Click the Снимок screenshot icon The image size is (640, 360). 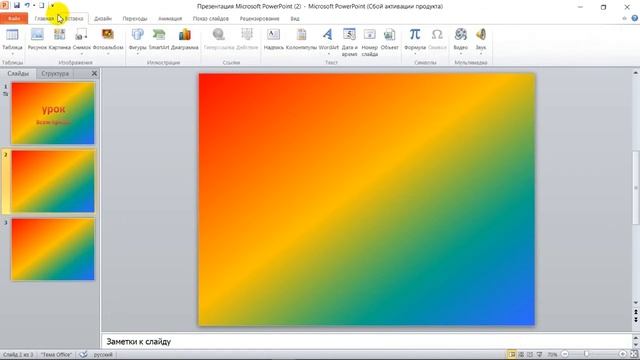click(x=81, y=35)
